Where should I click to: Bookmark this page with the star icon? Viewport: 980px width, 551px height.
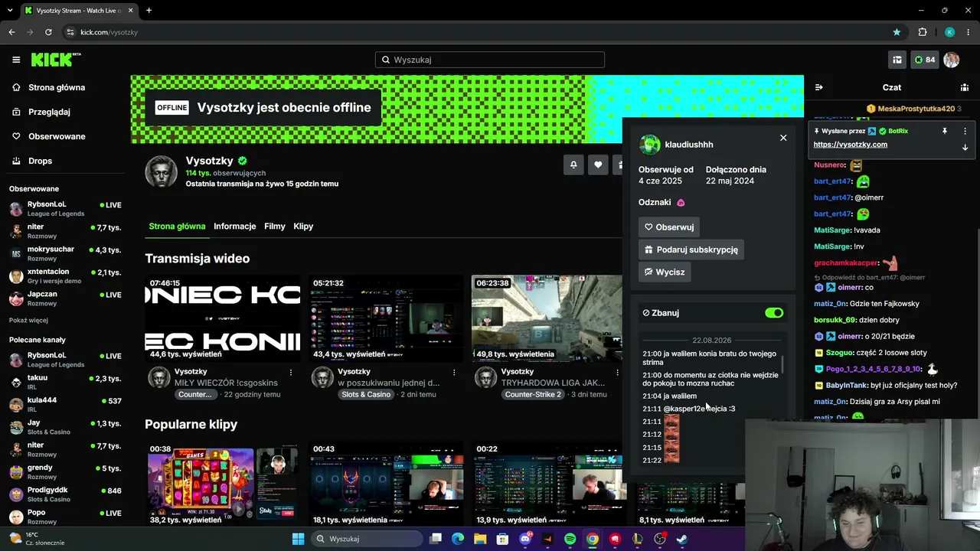(897, 32)
